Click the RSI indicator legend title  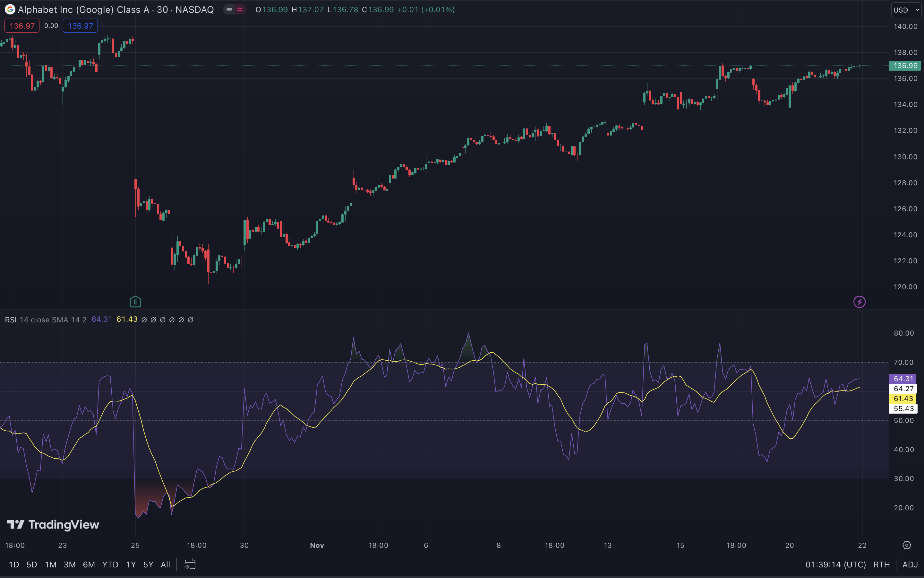(x=11, y=320)
